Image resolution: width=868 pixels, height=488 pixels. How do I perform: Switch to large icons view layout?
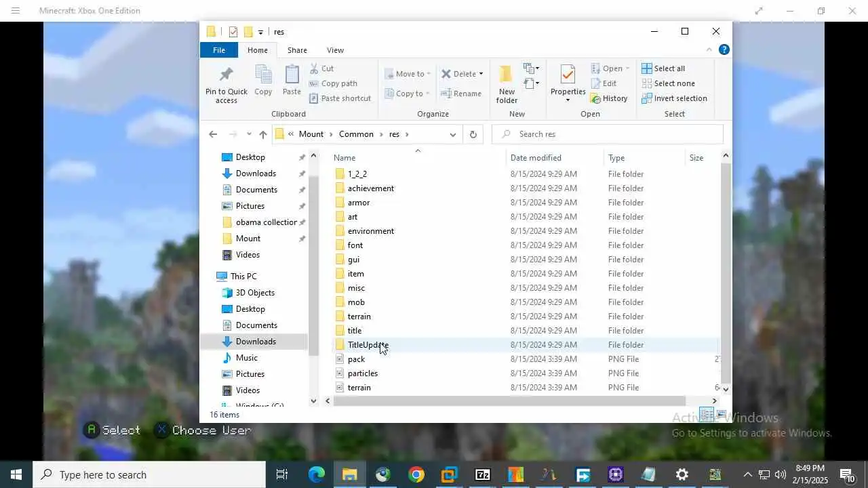pyautogui.click(x=721, y=414)
